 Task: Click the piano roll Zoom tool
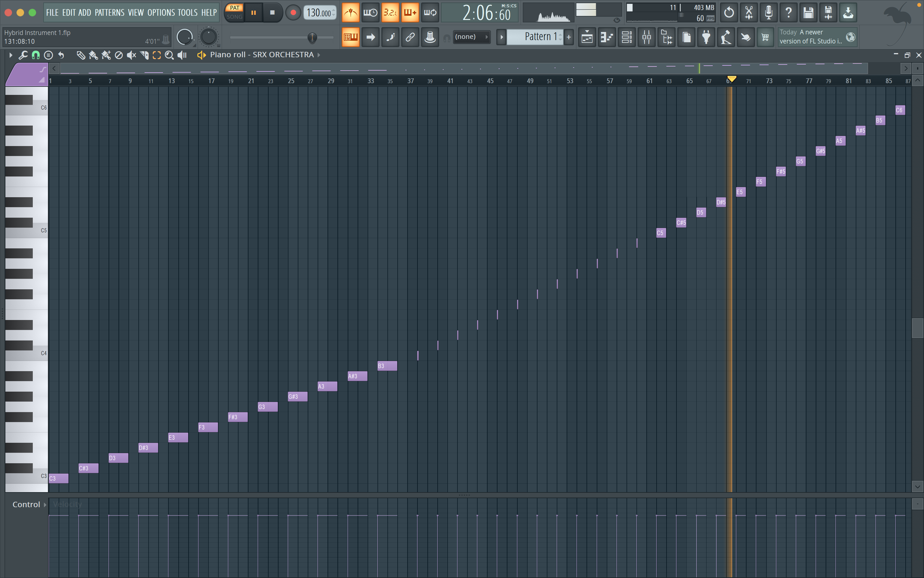point(169,55)
